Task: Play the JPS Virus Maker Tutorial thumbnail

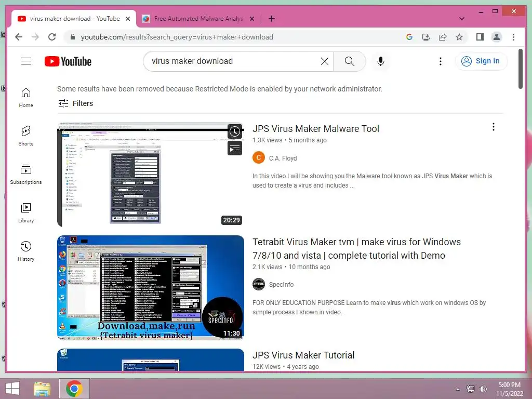Action: (x=151, y=360)
